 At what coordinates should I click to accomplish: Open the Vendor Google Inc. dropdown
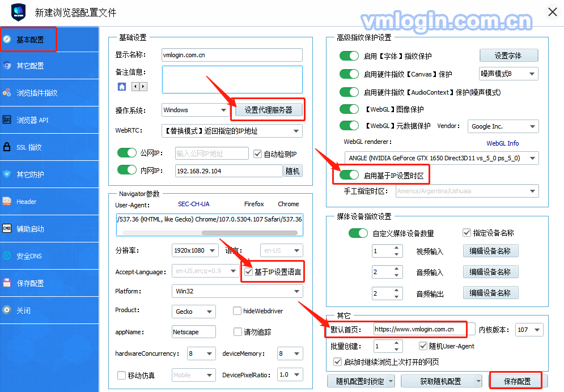coord(503,126)
